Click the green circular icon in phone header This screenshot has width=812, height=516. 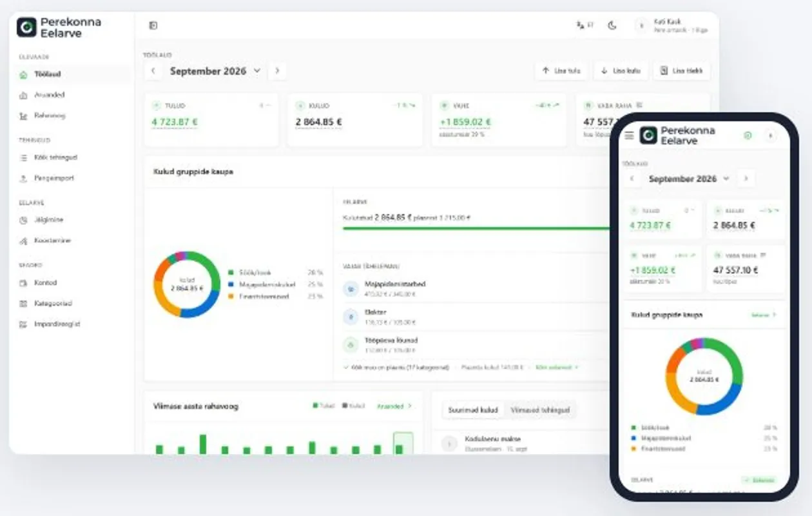coord(748,135)
